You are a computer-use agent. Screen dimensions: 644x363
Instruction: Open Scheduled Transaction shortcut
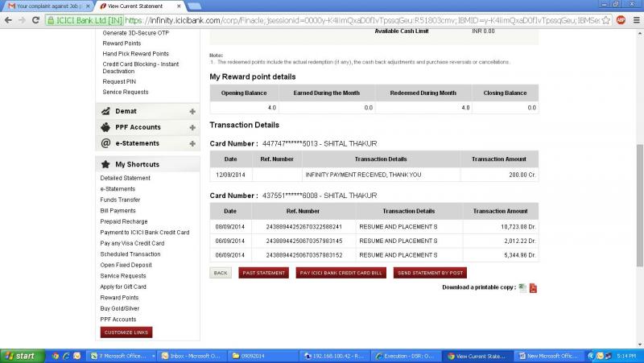pos(130,254)
